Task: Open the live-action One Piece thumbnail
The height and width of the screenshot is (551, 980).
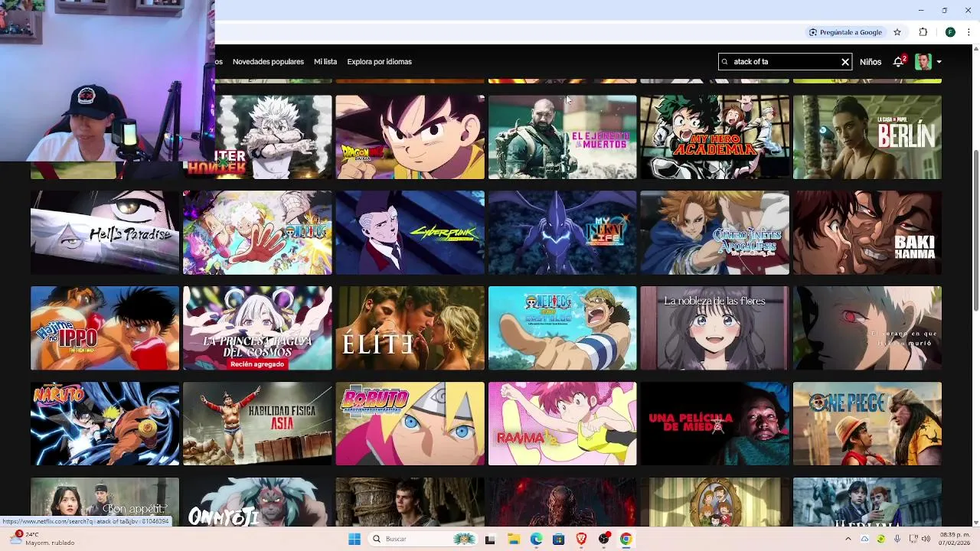Action: click(867, 424)
